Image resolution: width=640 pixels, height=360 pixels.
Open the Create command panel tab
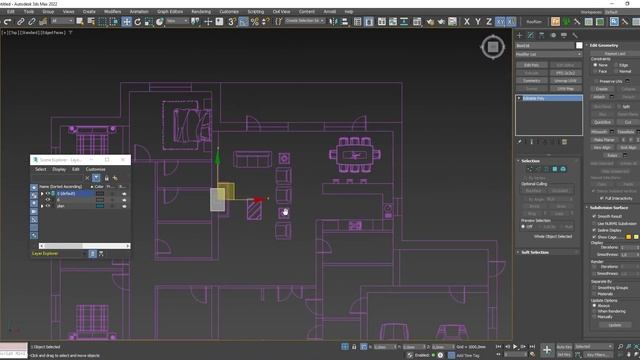[520, 36]
